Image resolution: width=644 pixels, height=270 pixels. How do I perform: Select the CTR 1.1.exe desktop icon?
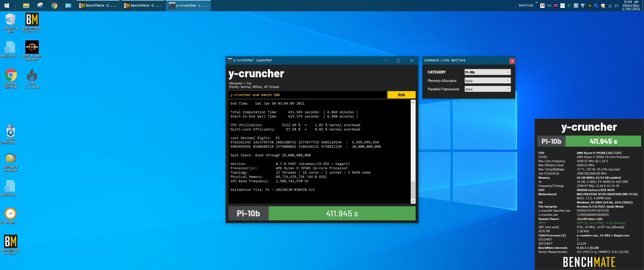click(x=32, y=78)
